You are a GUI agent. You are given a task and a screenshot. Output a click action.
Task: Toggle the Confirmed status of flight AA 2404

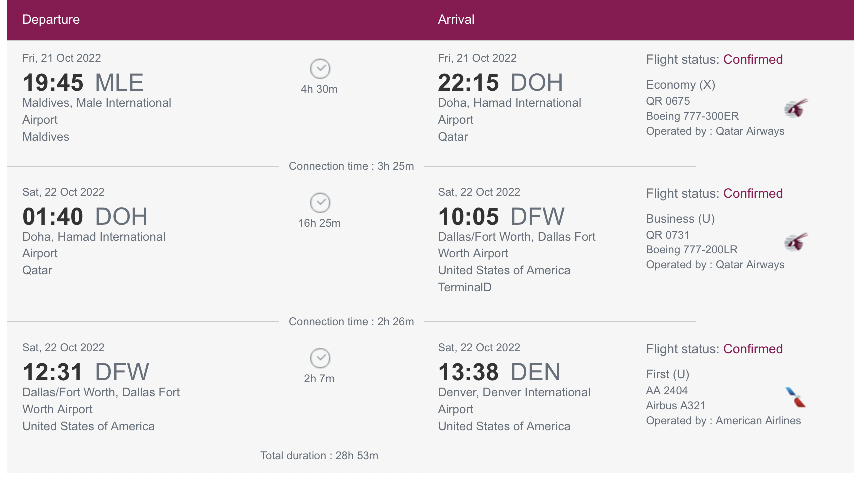tap(753, 349)
